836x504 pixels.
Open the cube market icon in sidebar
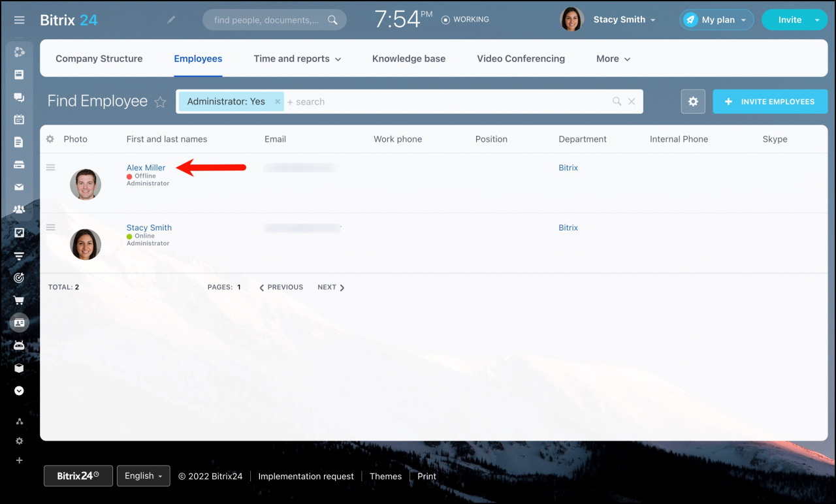(19, 368)
